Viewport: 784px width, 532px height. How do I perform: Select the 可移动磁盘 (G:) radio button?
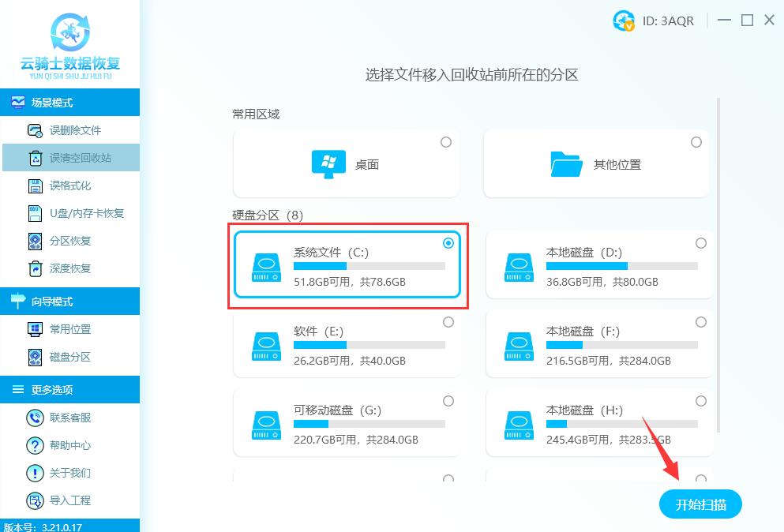[448, 401]
